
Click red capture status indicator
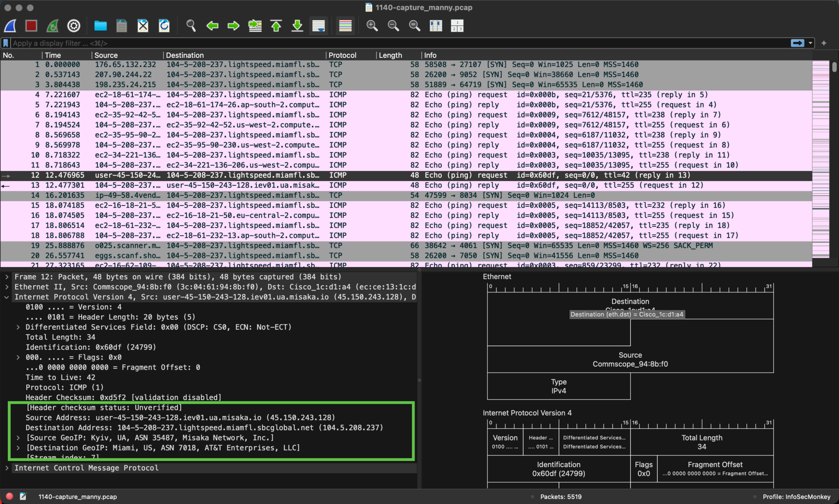(9, 496)
